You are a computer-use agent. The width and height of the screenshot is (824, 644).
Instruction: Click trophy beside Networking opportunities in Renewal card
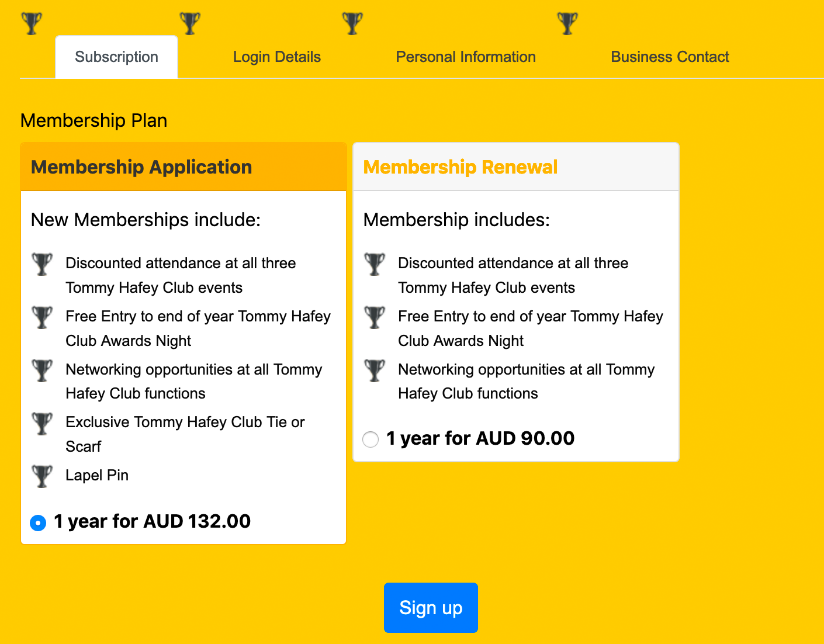point(375,371)
